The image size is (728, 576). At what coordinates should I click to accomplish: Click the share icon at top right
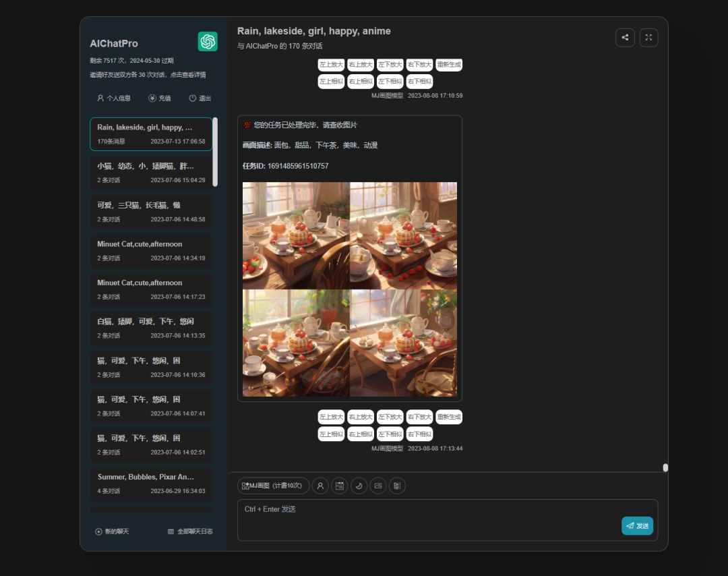click(x=625, y=38)
